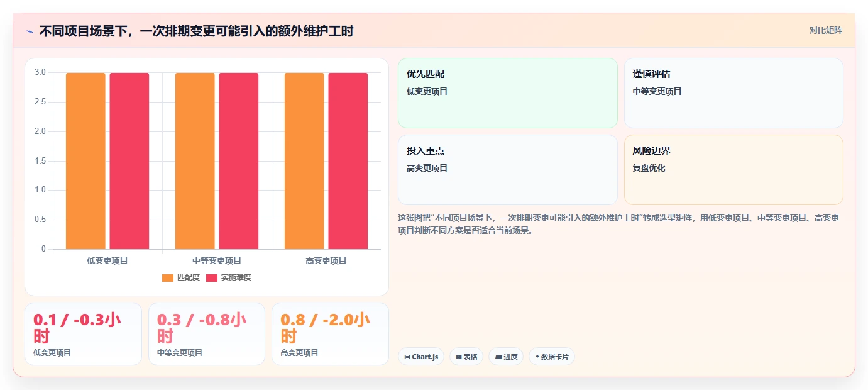This screenshot has width=868, height=390.
Task: Select the 投入重点 matrix card
Action: pos(508,170)
